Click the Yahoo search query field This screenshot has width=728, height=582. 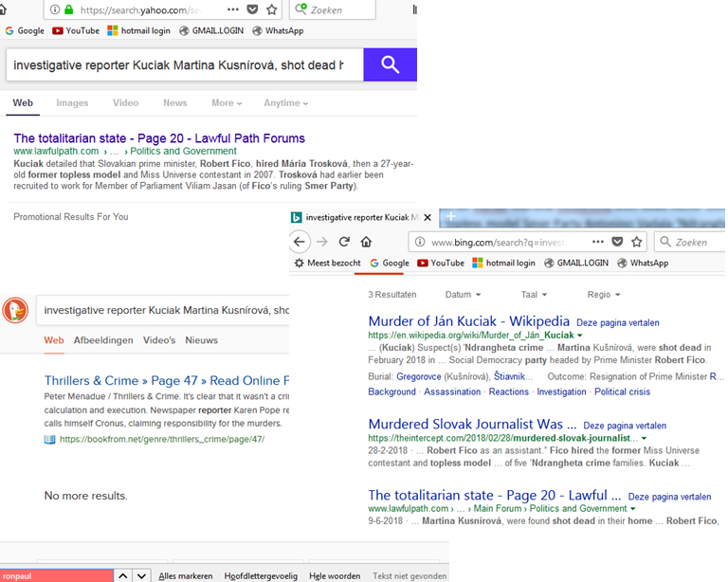click(x=185, y=65)
